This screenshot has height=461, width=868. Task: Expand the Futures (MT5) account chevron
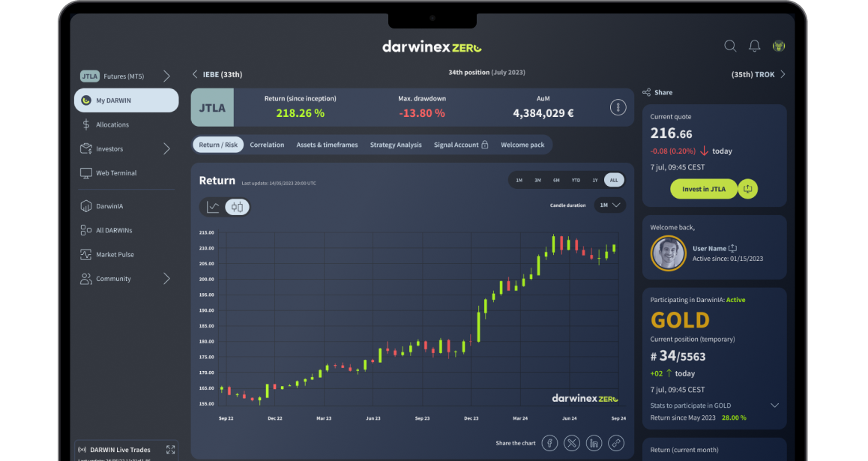166,76
